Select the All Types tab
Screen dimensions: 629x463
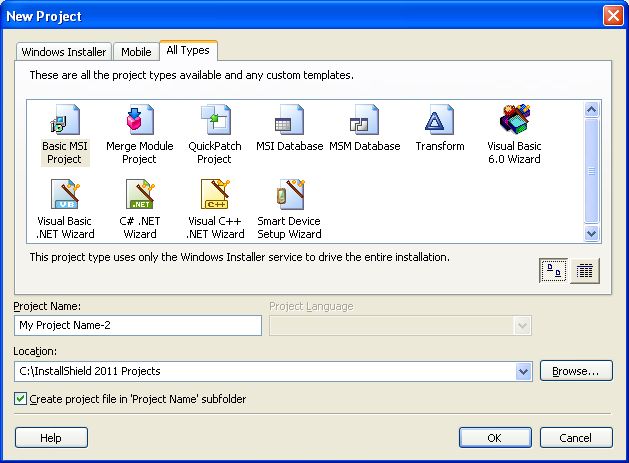coord(188,50)
